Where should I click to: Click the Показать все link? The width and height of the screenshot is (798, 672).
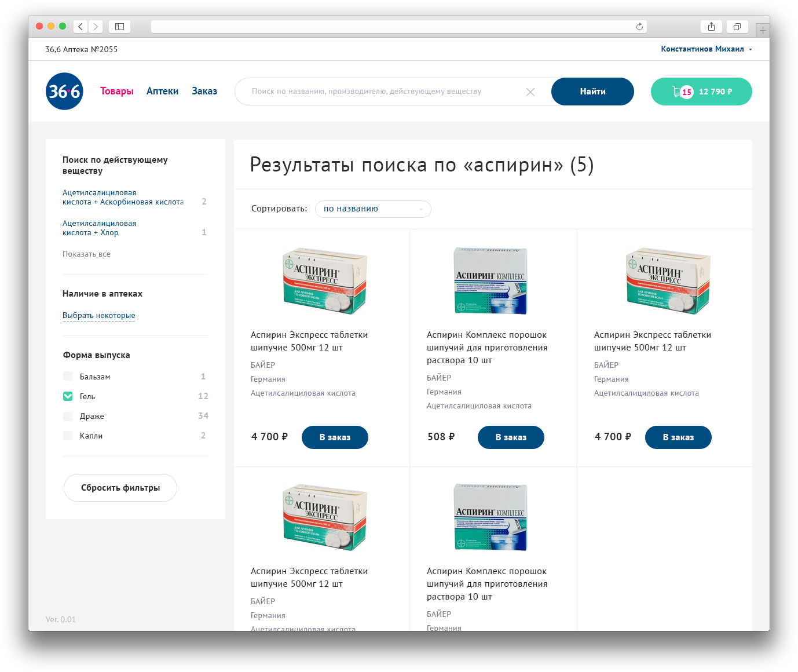(86, 254)
